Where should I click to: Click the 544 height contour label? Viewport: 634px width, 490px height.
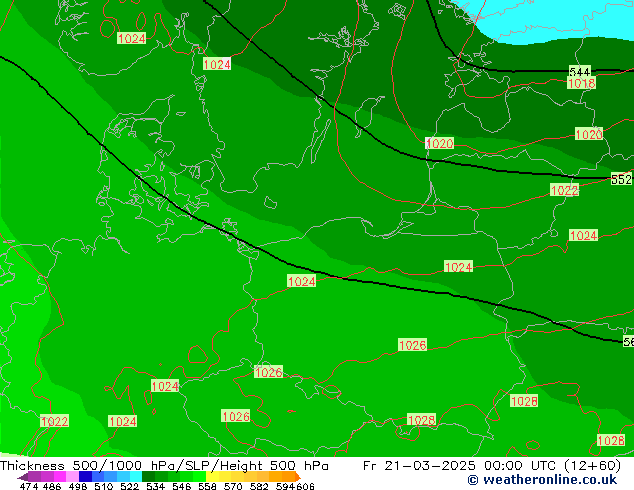click(579, 72)
